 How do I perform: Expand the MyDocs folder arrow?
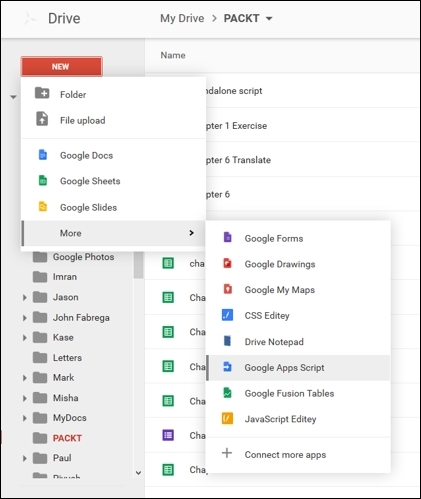pyautogui.click(x=25, y=418)
